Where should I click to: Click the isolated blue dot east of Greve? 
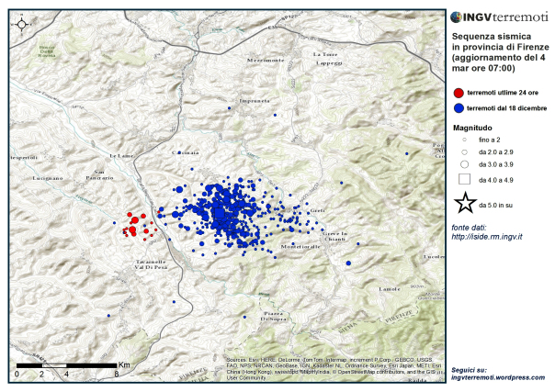tap(349, 263)
